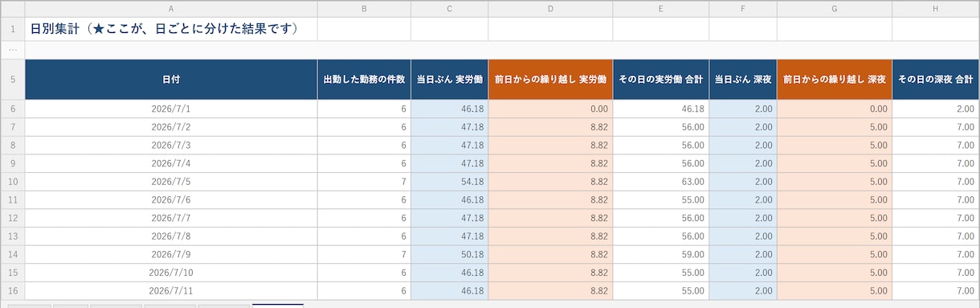Click the '当日ぶん 深夜' header cell

(x=743, y=80)
